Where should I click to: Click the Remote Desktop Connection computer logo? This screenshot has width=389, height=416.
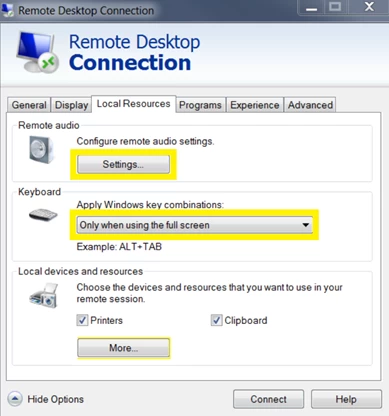37,52
